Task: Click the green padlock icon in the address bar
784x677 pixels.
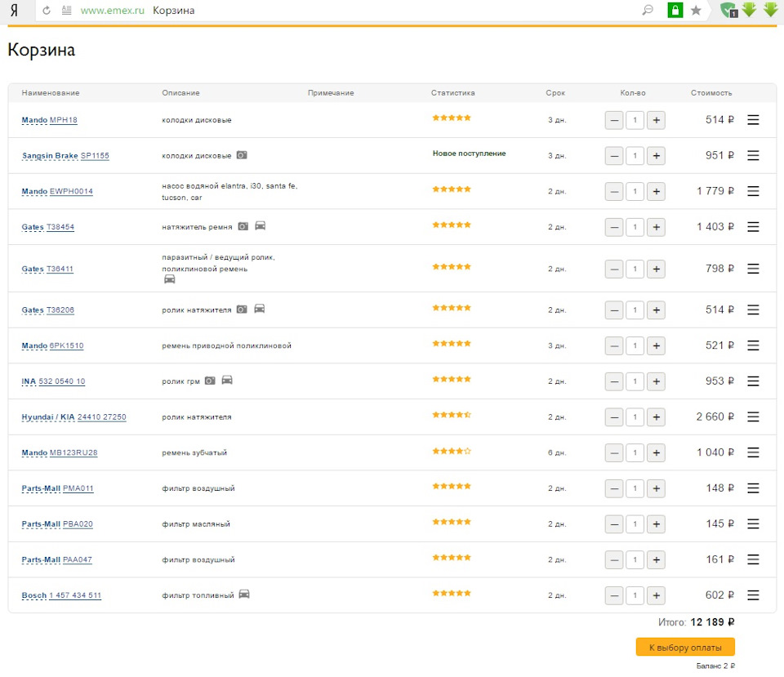Action: pyautogui.click(x=675, y=10)
